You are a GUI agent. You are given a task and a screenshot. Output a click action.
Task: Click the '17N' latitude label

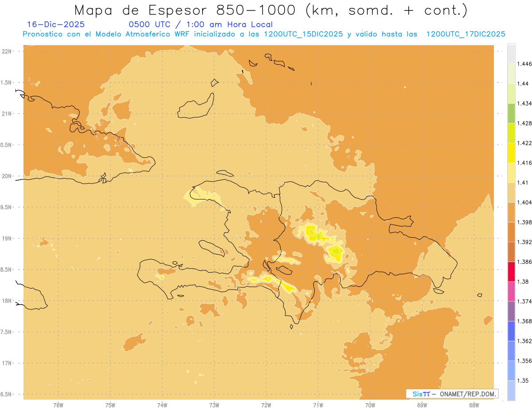click(x=6, y=363)
